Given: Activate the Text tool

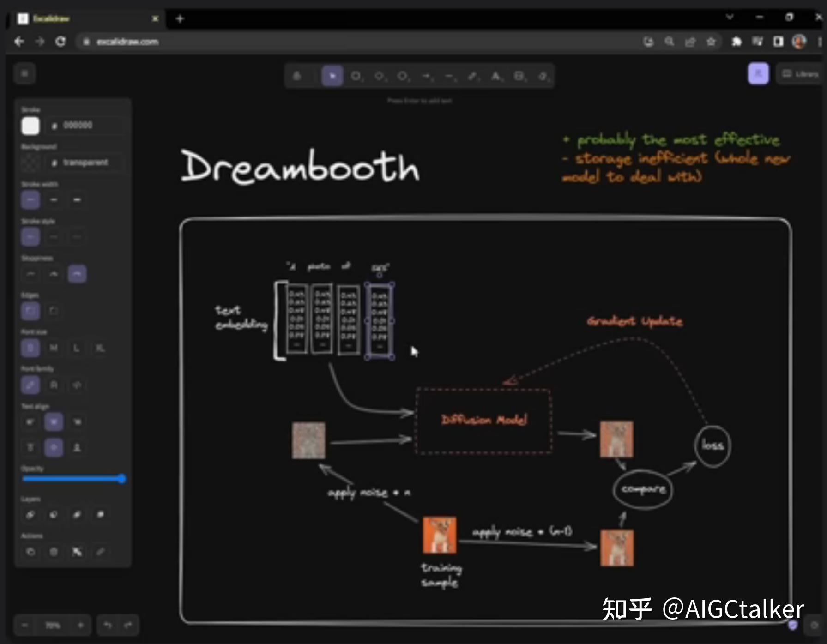Looking at the screenshot, I should click(495, 76).
